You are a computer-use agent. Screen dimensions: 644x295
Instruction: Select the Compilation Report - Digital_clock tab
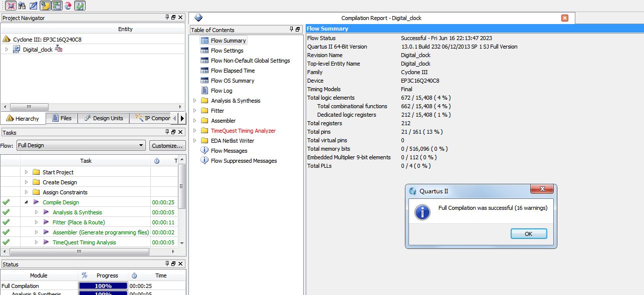pyautogui.click(x=381, y=18)
